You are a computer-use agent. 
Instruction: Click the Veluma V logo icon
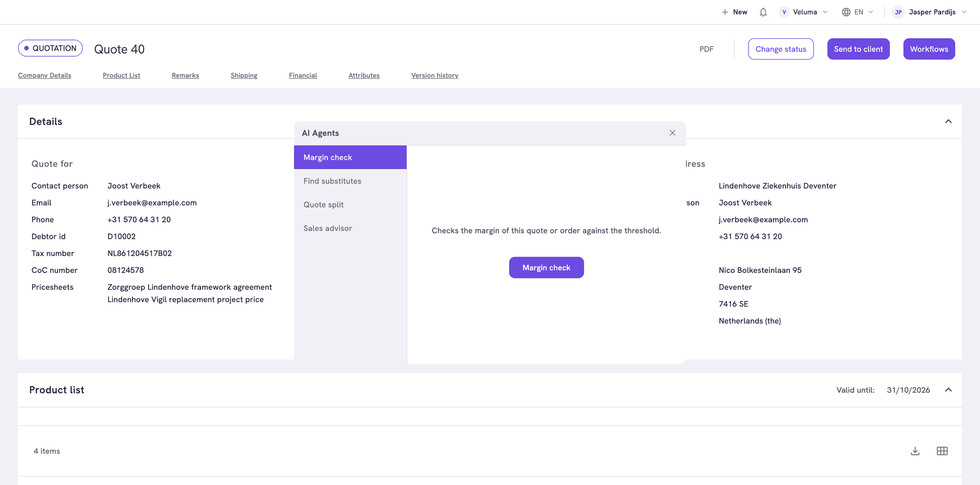[x=784, y=12]
